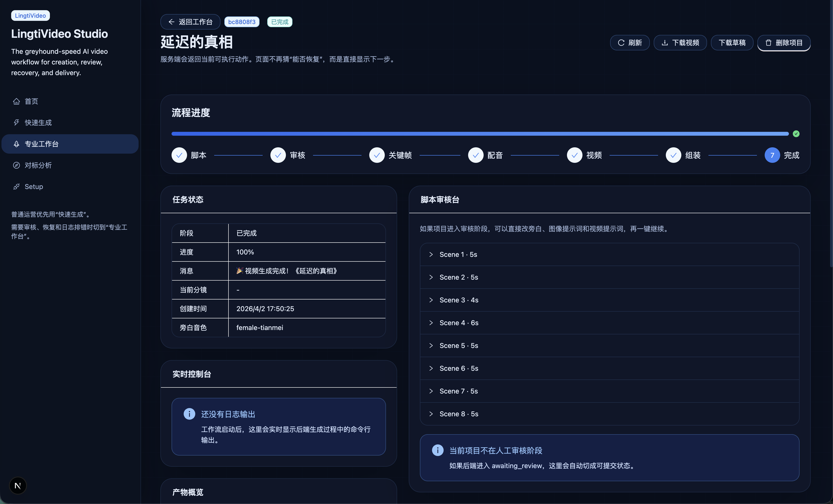Click the 视频 step checkmark circle
The height and width of the screenshot is (504, 833).
point(575,155)
